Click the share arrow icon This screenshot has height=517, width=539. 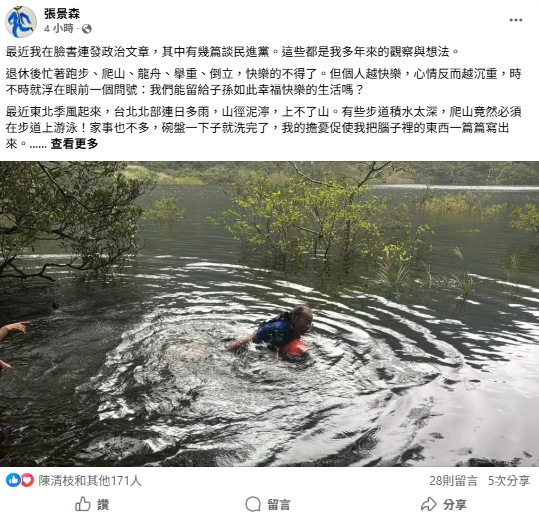coord(429,504)
